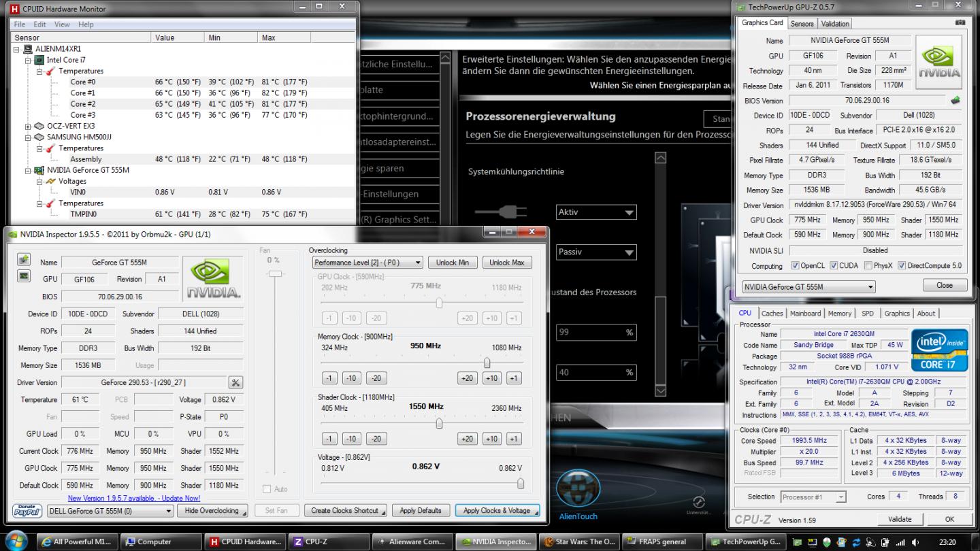Click the Memory Clock slider handle
Screen dimensions: 980x551
click(487, 363)
